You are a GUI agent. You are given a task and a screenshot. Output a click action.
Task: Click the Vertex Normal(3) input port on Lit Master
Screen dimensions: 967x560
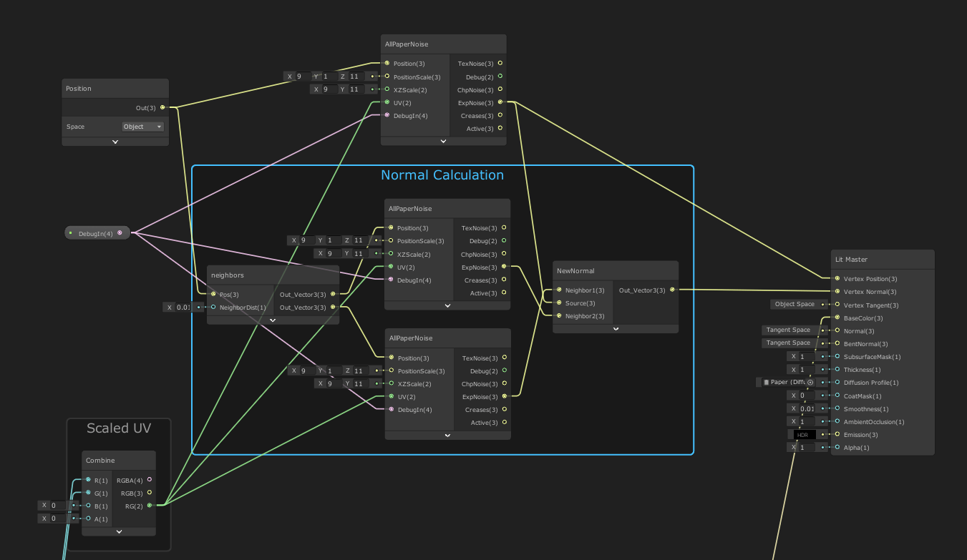[x=835, y=291]
